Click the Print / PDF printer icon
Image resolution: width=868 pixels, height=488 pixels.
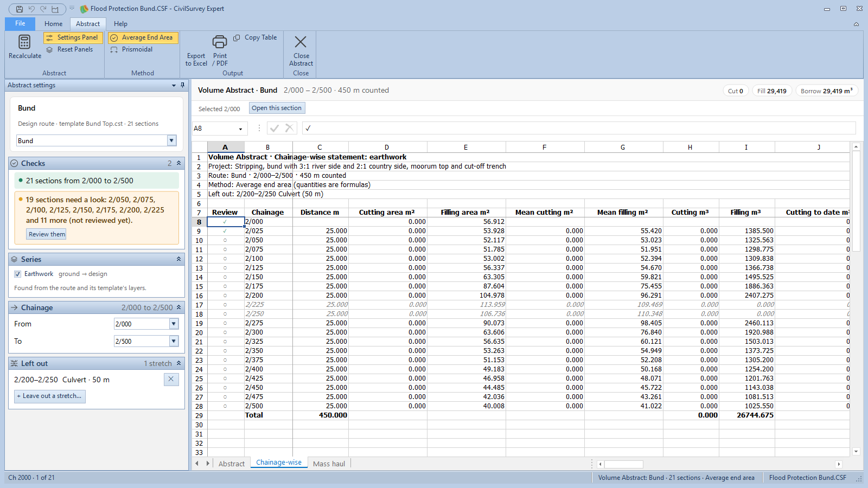[x=220, y=42]
